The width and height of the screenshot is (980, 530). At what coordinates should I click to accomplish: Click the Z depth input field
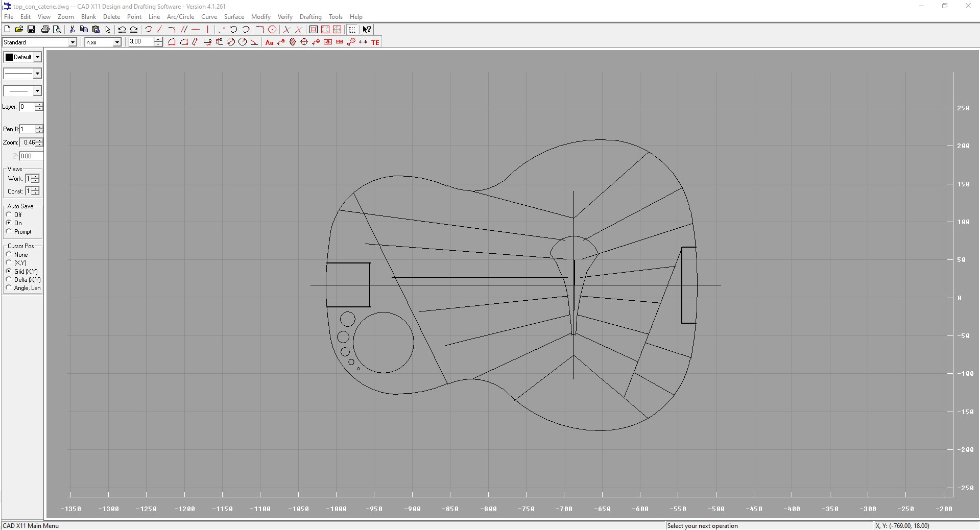(31, 156)
